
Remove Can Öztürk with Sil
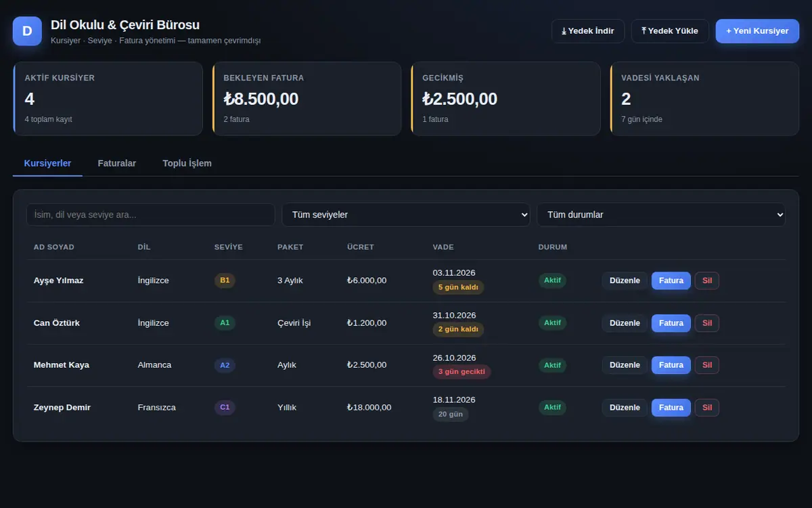(x=707, y=323)
